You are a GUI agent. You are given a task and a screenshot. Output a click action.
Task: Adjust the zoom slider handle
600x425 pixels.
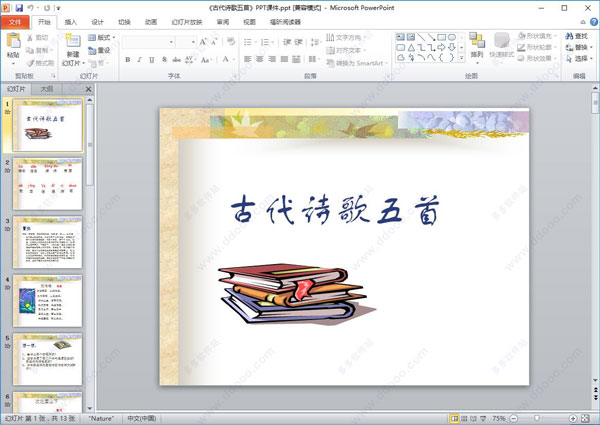click(537, 418)
